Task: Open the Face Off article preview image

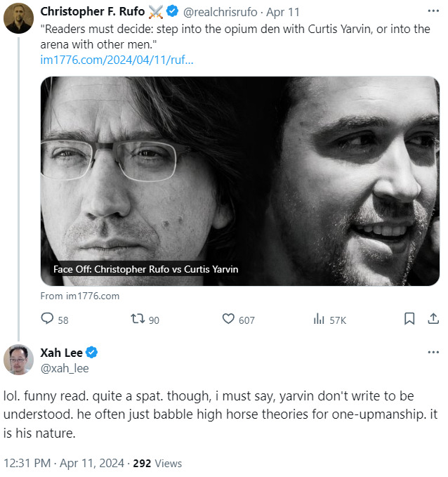Action: click(x=239, y=181)
